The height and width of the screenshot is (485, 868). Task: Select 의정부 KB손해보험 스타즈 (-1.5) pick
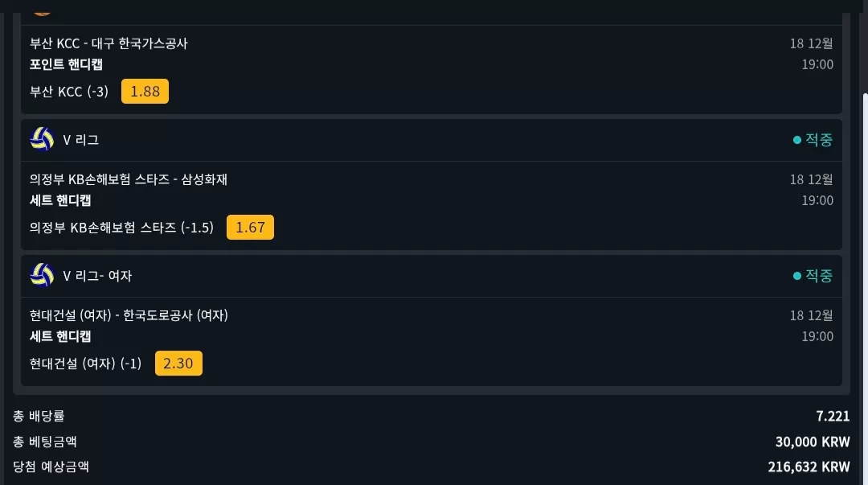tap(122, 228)
